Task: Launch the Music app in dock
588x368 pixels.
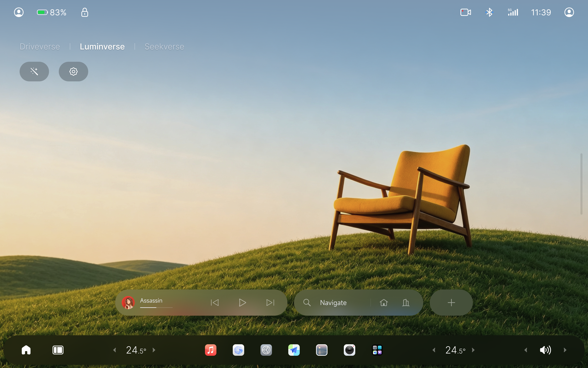Action: [x=210, y=350]
